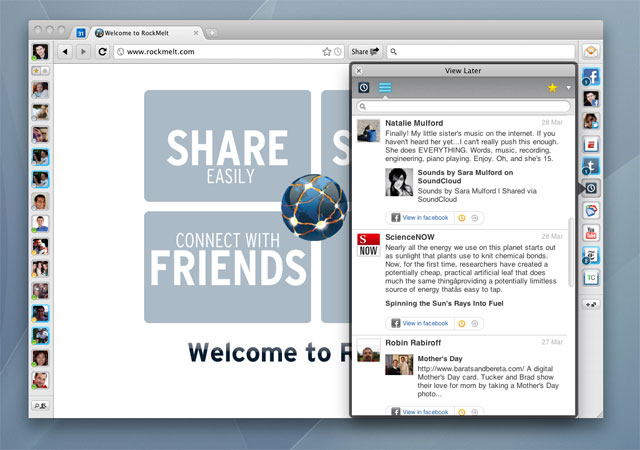Click the View Later clock in address bar
Image resolution: width=640 pixels, height=450 pixels.
tap(338, 52)
